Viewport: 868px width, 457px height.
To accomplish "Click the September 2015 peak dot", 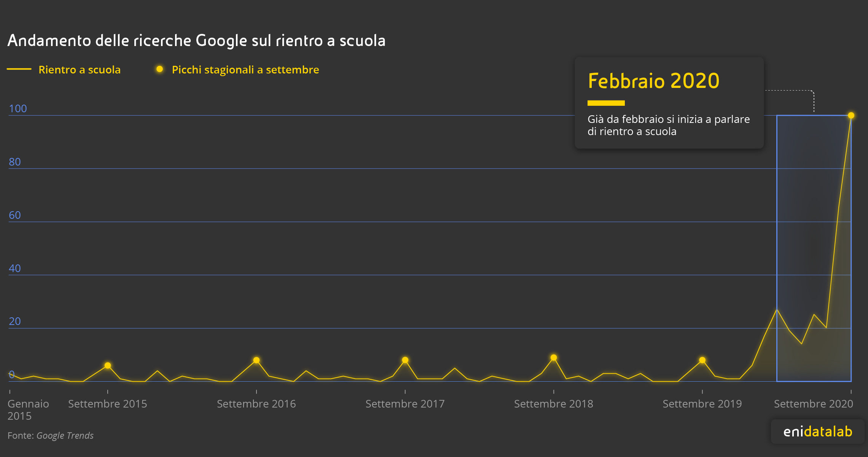I will (x=108, y=365).
